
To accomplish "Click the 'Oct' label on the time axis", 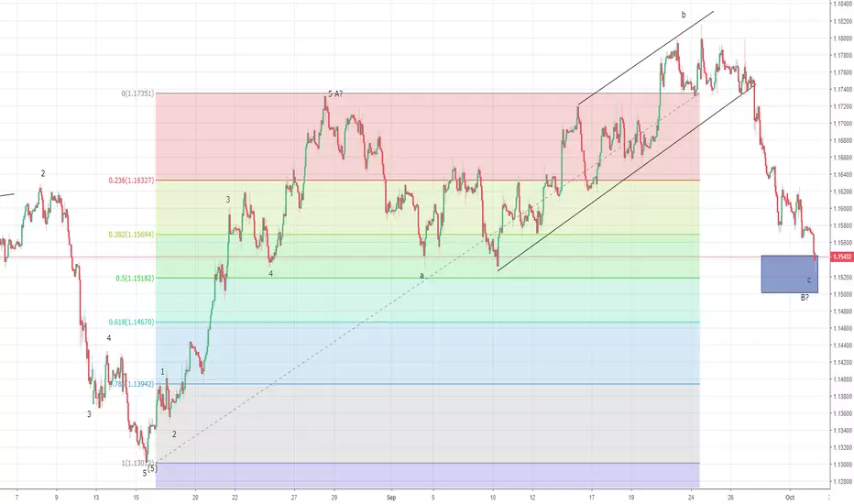I will 790,498.
